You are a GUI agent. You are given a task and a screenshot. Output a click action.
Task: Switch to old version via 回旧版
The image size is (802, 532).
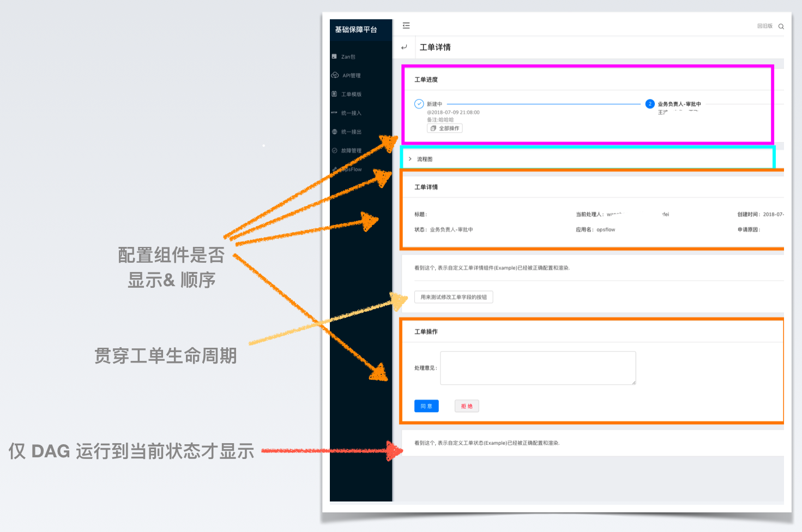764,26
